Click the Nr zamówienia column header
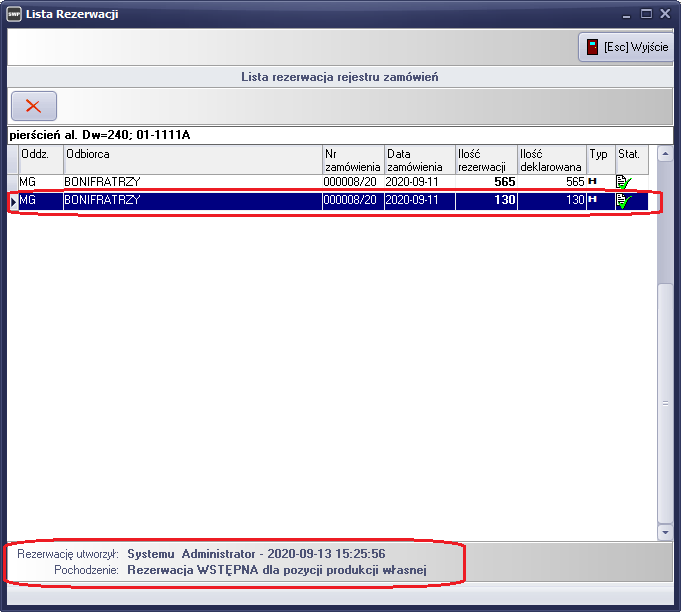 (x=352, y=160)
